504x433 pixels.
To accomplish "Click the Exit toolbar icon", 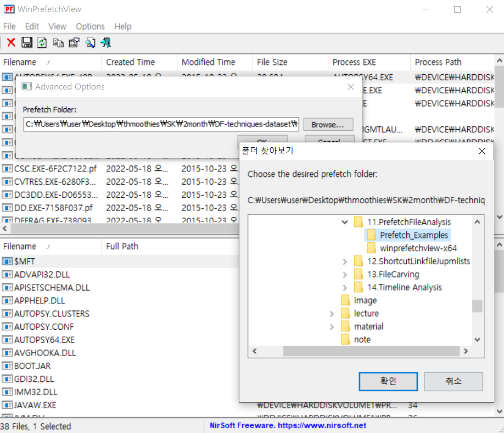I will click(106, 42).
